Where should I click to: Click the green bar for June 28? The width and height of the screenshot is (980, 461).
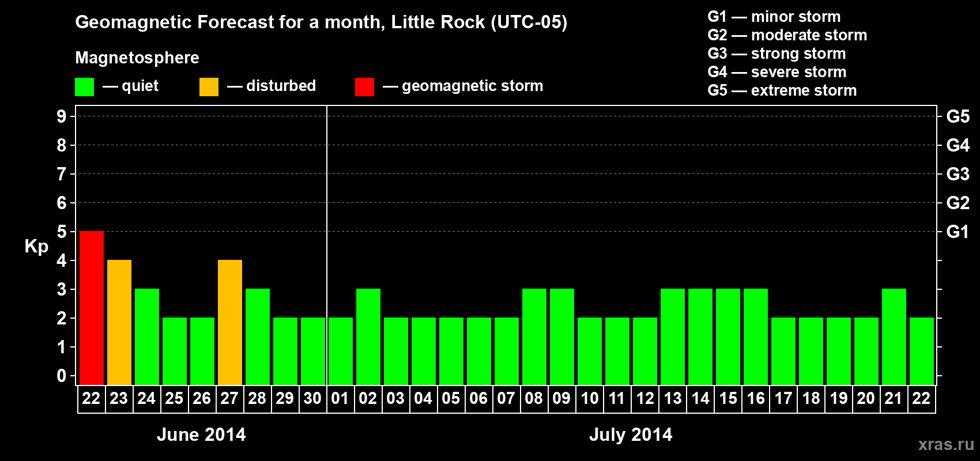258,337
